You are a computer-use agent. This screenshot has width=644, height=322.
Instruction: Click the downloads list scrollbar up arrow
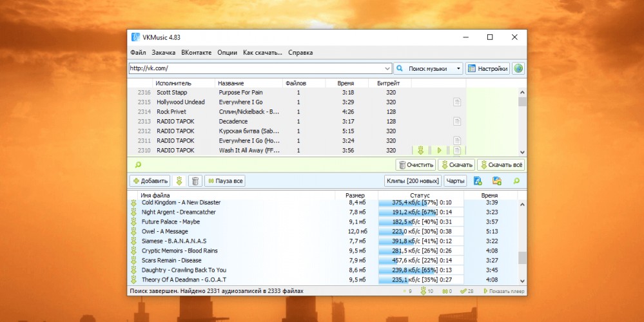pyautogui.click(x=522, y=204)
